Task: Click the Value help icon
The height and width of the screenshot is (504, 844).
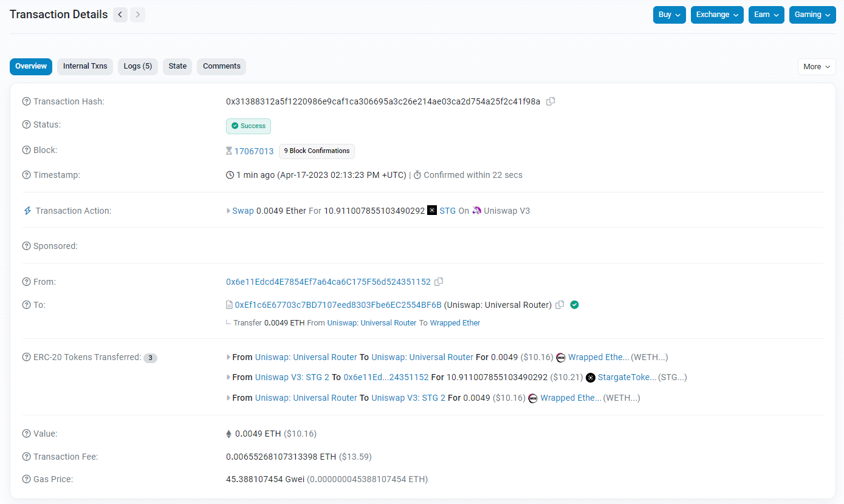Action: pos(26,434)
